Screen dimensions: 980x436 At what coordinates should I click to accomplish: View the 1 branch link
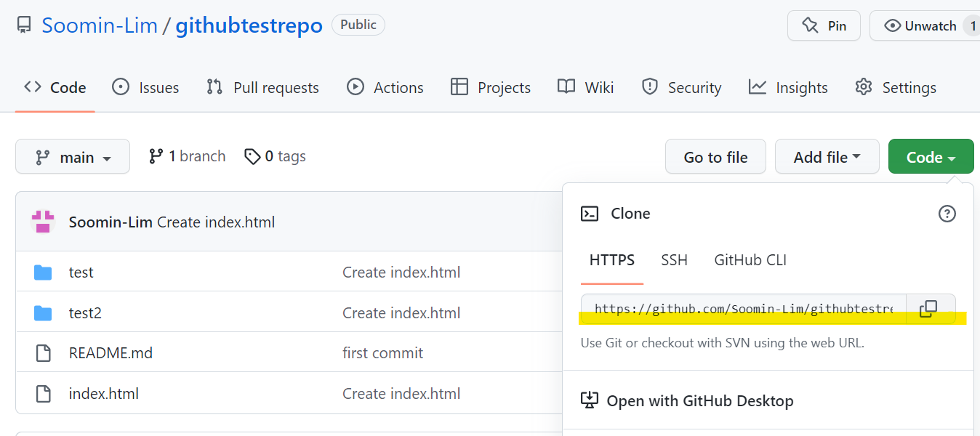coord(187,156)
